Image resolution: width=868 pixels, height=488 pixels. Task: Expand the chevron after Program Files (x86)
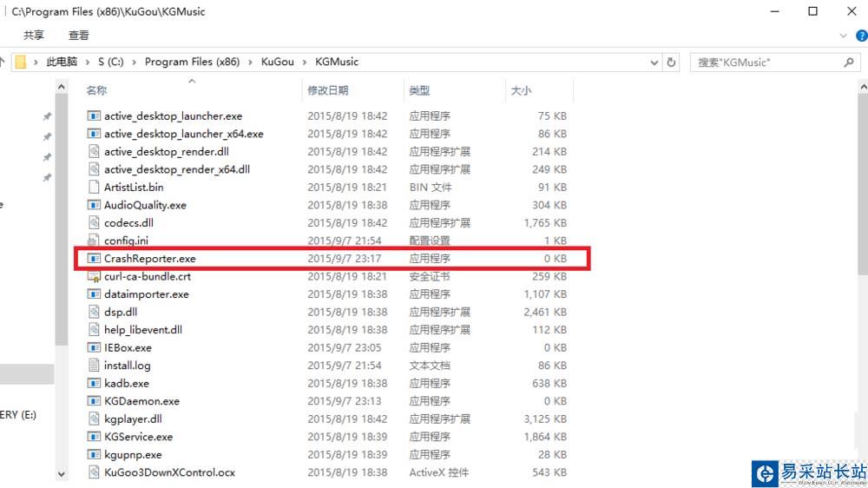click(x=250, y=62)
